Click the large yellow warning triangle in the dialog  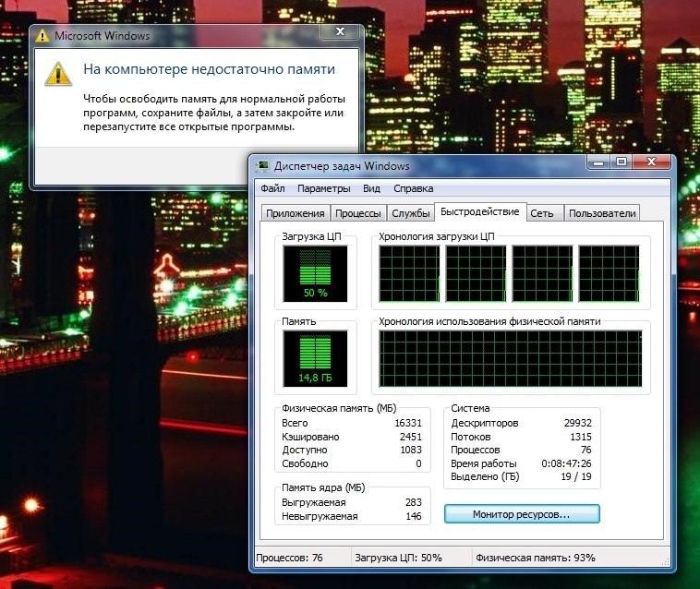tap(58, 75)
